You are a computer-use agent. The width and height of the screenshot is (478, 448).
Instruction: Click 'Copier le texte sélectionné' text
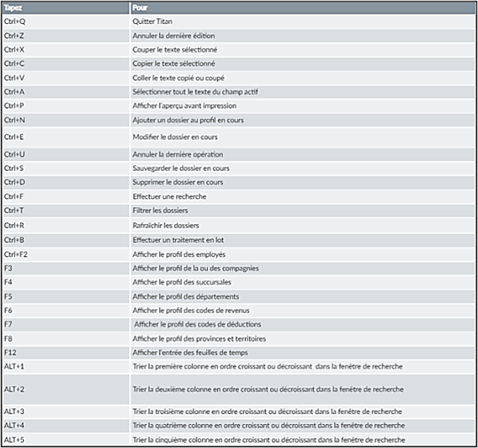(x=174, y=63)
